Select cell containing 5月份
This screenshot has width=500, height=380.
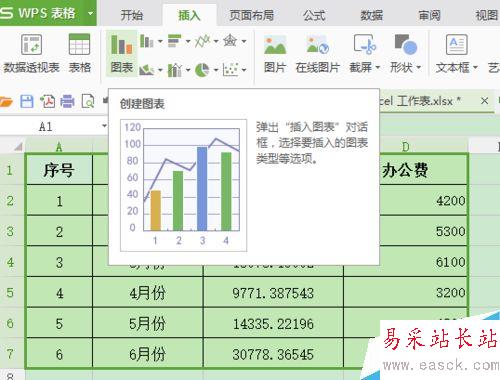coord(148,323)
